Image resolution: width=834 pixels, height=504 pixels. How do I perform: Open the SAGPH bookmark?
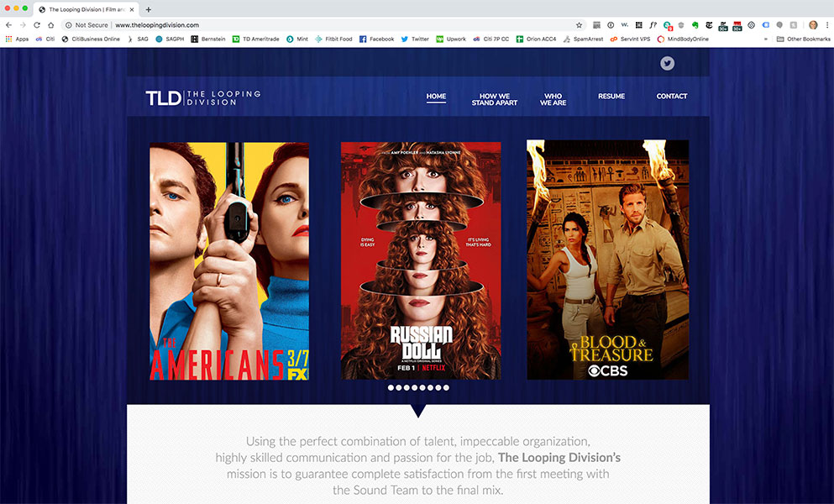click(170, 39)
